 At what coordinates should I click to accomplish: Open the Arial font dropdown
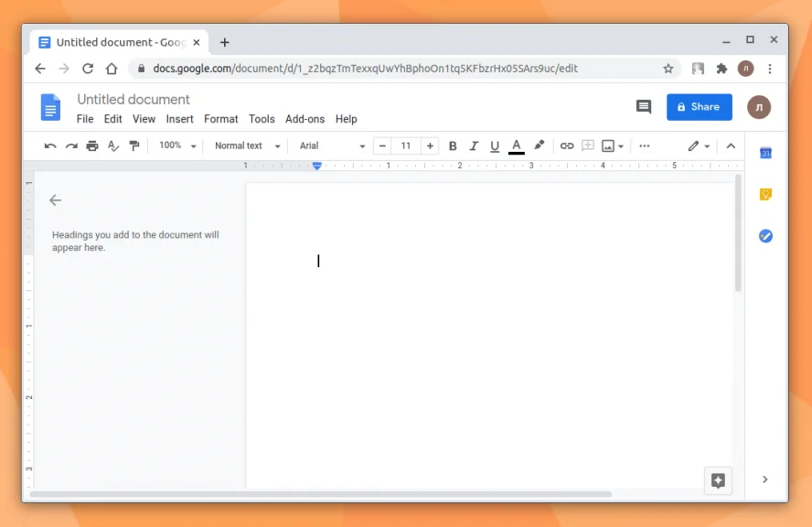[333, 146]
